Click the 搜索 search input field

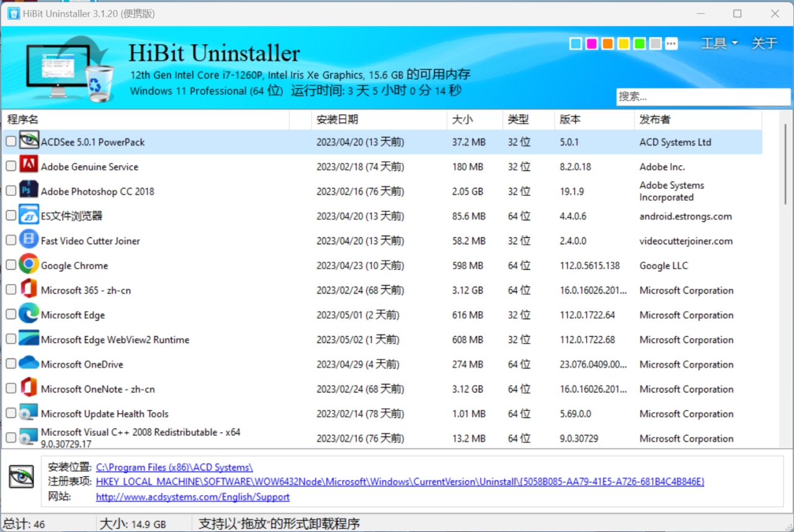click(703, 97)
